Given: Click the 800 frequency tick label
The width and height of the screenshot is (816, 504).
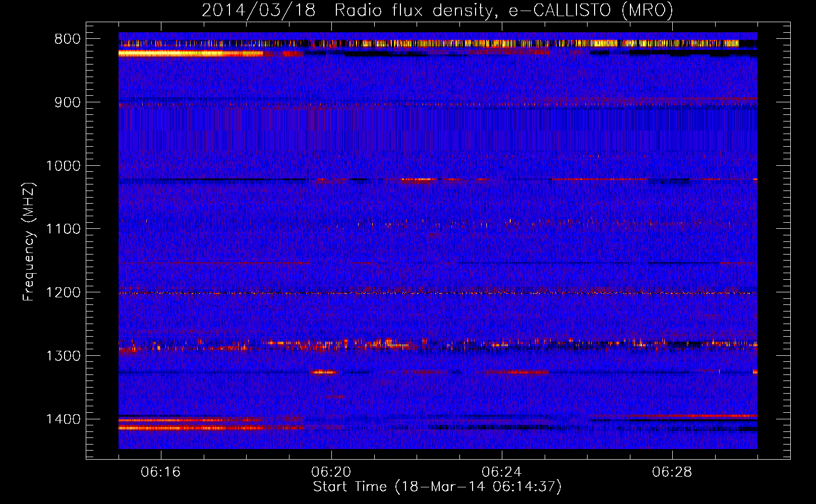Looking at the screenshot, I should tap(68, 39).
